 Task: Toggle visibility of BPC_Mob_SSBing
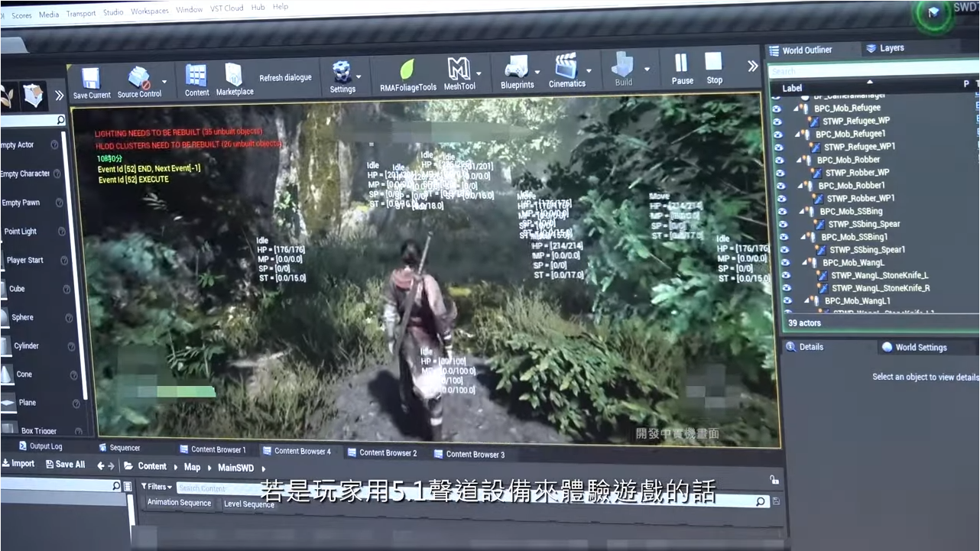point(781,212)
